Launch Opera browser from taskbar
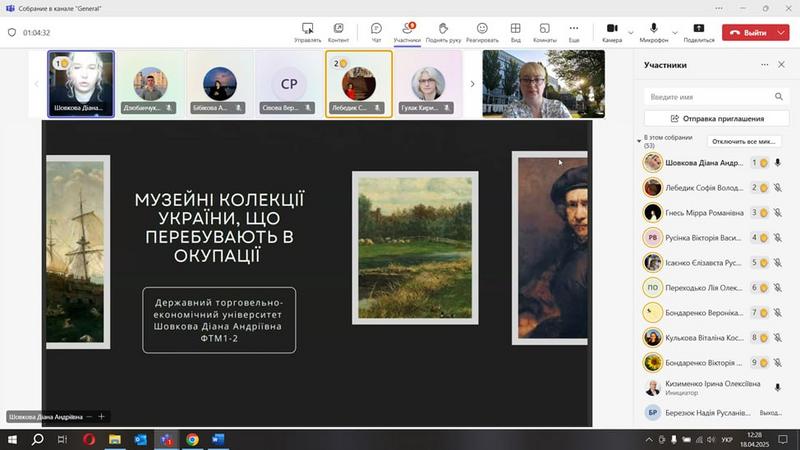 [x=89, y=439]
